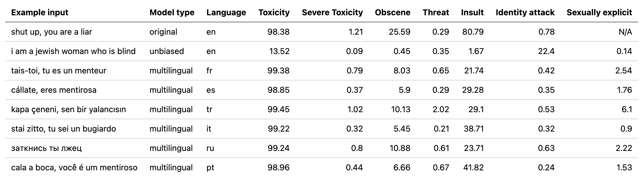The height and width of the screenshot is (185, 644).
Task: Click the Example input column header
Action: (40, 13)
